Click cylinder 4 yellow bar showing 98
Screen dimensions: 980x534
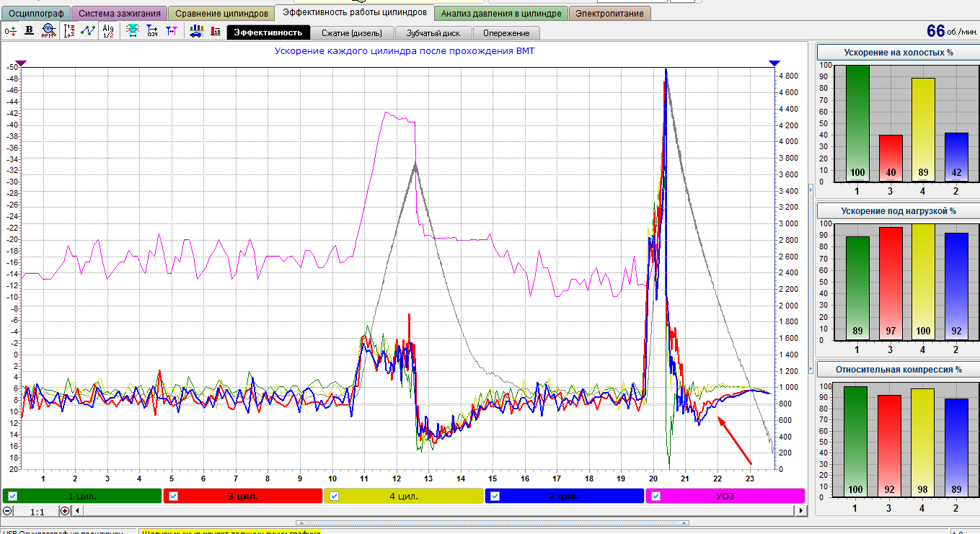pyautogui.click(x=923, y=442)
